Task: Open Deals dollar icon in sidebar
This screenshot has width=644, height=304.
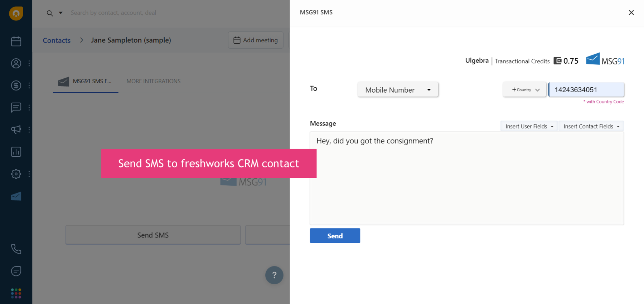Action: [x=16, y=85]
